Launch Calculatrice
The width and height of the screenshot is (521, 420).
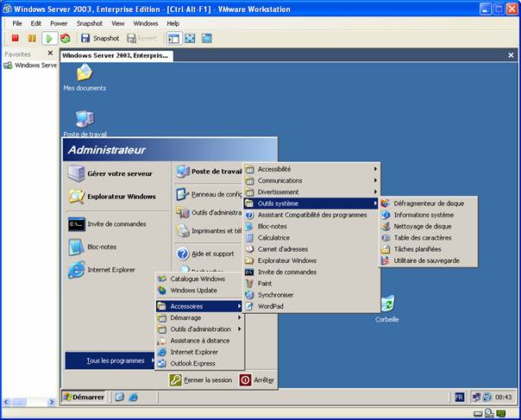tap(311, 237)
